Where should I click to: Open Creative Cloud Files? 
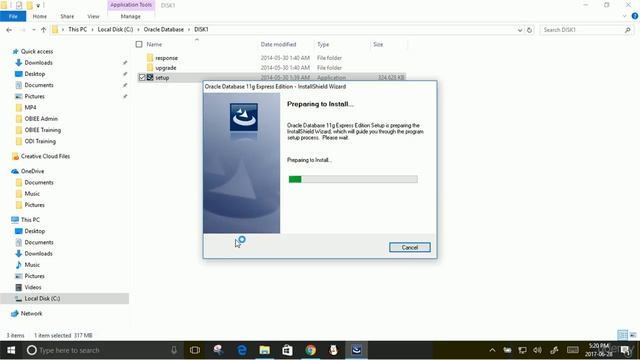tap(45, 156)
